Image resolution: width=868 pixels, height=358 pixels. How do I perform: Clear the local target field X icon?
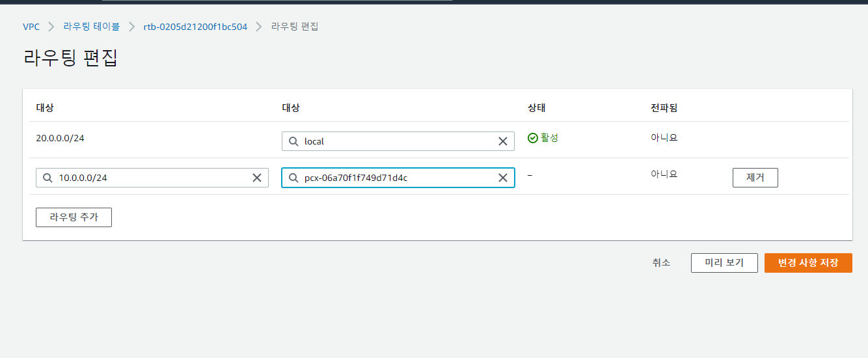[502, 141]
